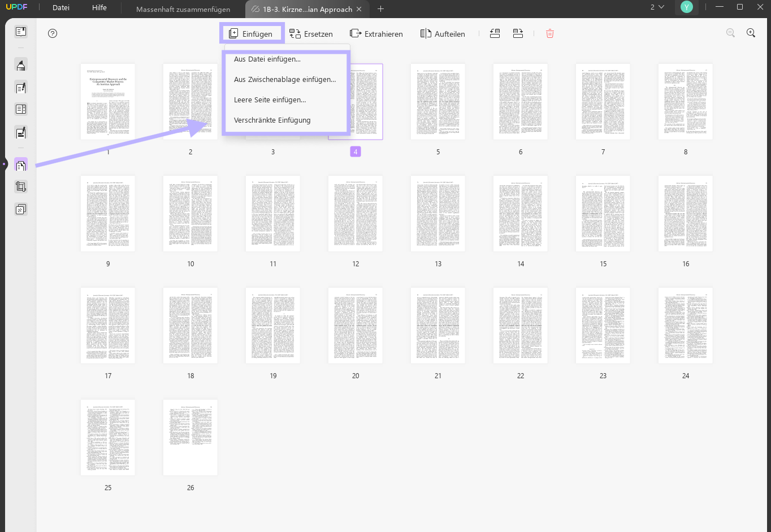Open the form preparation tool in sidebar

21,110
